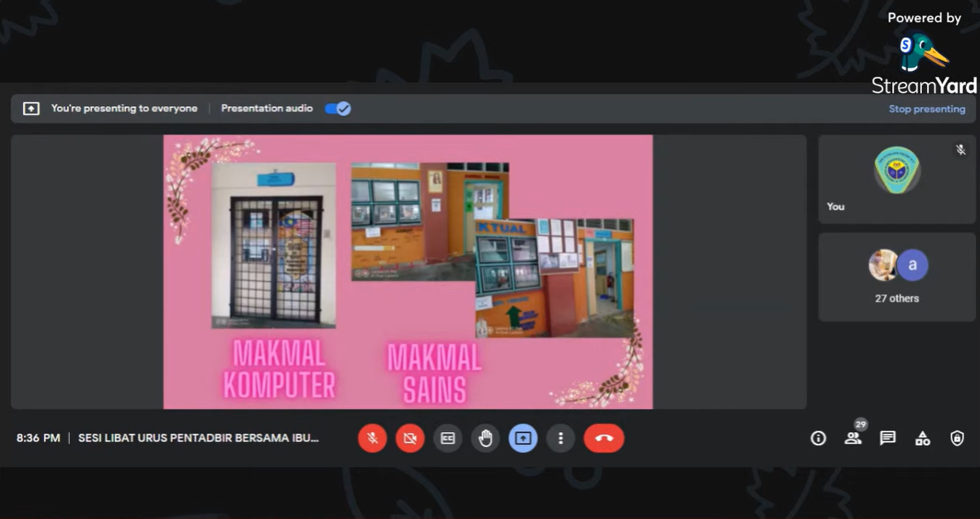Enable closed captions
The image size is (980, 519).
click(x=448, y=438)
